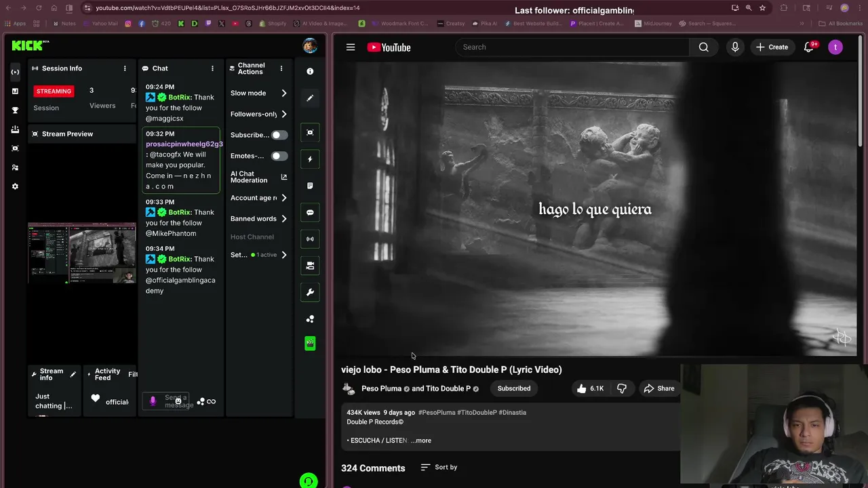Toggle Subscribers-only chat mode switch
Screen dimensions: 868x488
pyautogui.click(x=279, y=135)
